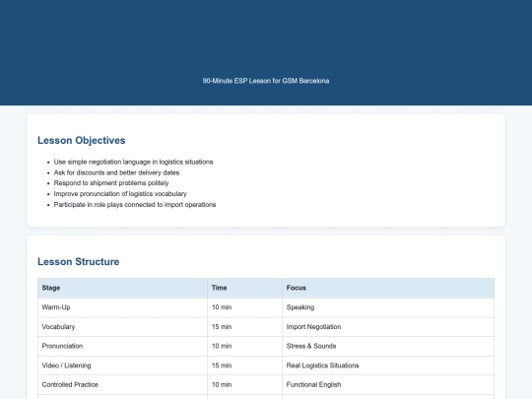Click the time cell in the Pronunciation row
The image size is (532, 399).
click(x=244, y=347)
